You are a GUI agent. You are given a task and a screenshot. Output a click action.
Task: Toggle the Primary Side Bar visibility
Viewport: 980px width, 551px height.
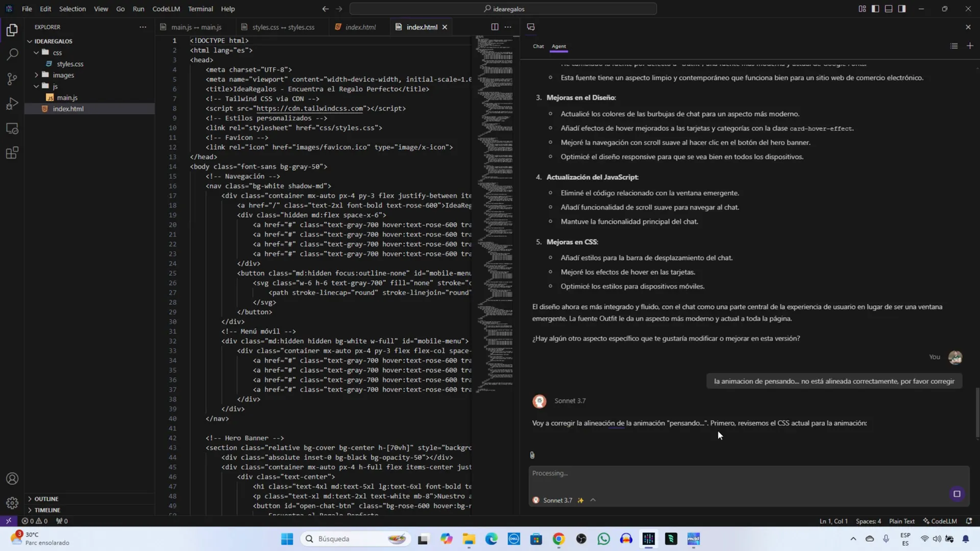click(x=875, y=9)
